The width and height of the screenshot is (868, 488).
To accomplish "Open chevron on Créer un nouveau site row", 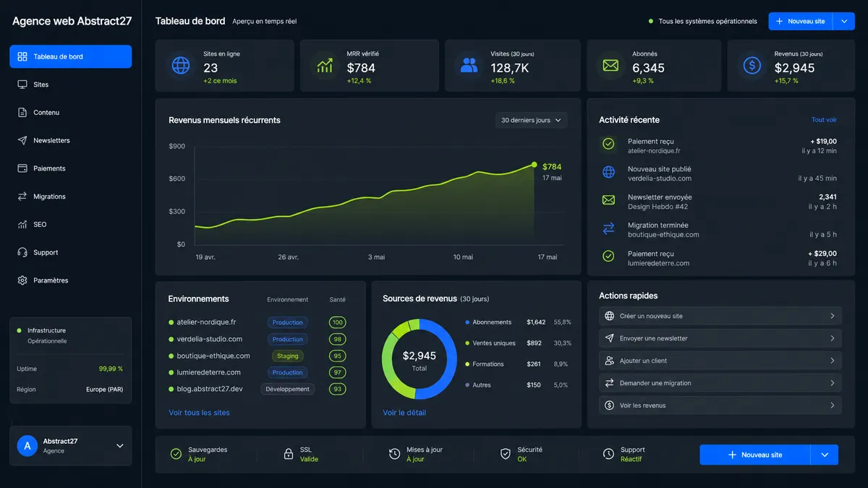I will pyautogui.click(x=833, y=316).
